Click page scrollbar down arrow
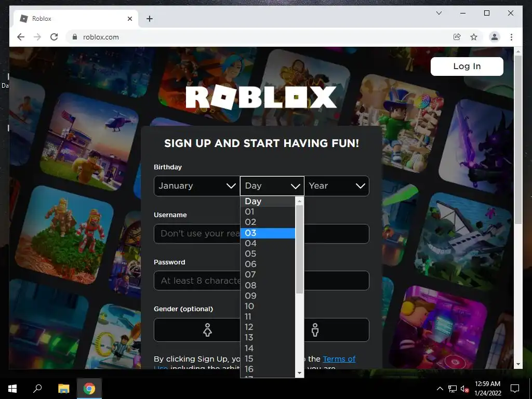This screenshot has height=399, width=532. [518, 364]
